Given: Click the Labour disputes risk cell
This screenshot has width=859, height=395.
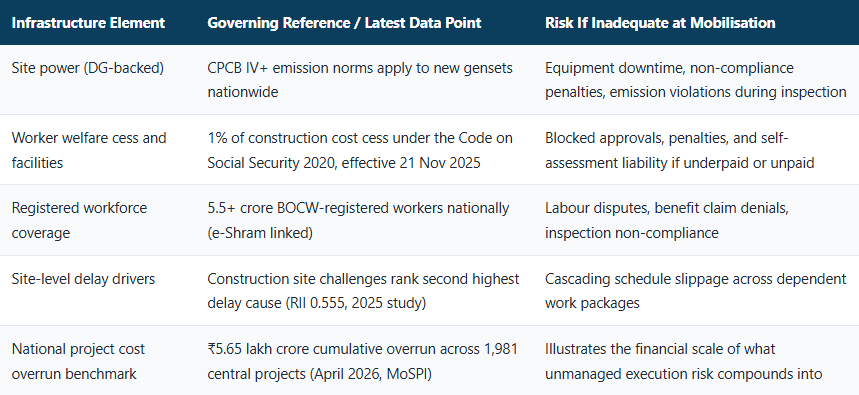Looking at the screenshot, I should tap(667, 220).
